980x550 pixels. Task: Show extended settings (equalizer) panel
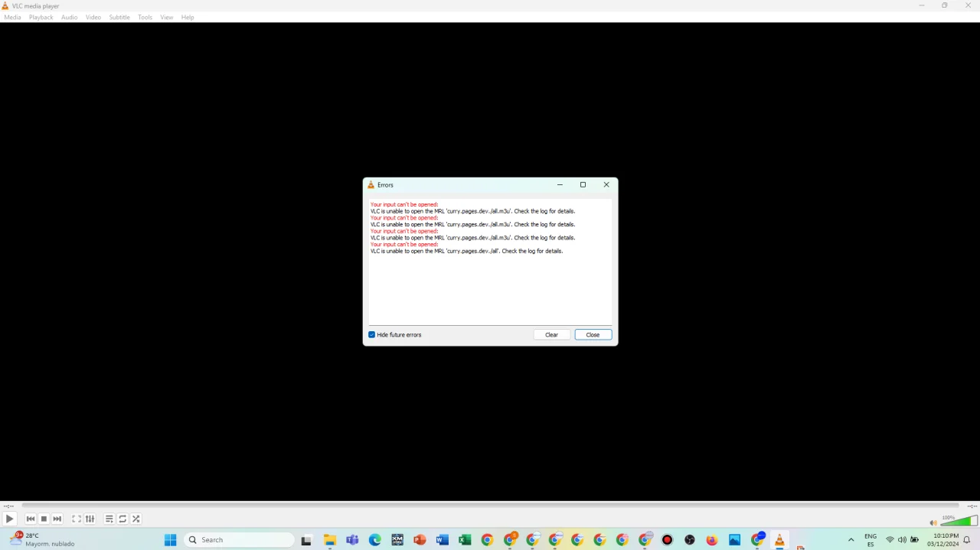coord(90,519)
